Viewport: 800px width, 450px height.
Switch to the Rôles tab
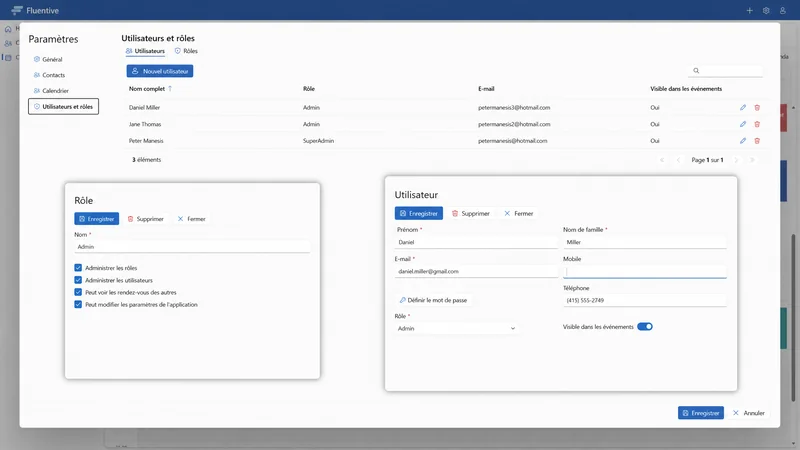186,51
